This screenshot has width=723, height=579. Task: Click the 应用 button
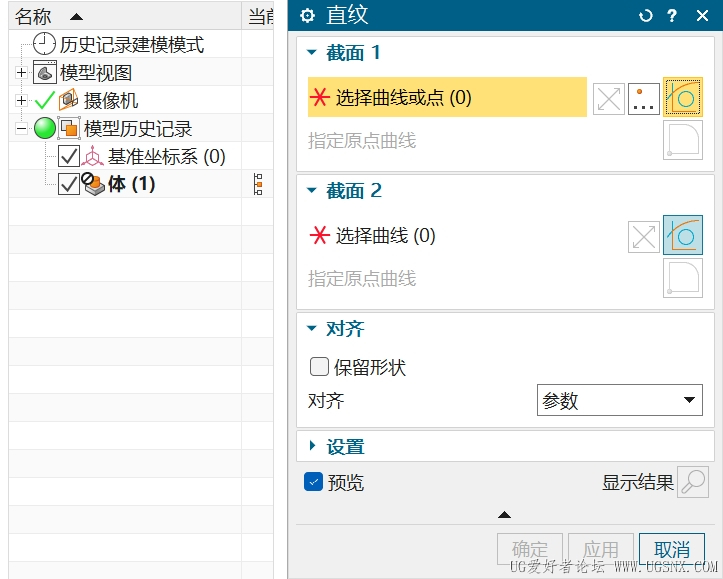coord(600,549)
